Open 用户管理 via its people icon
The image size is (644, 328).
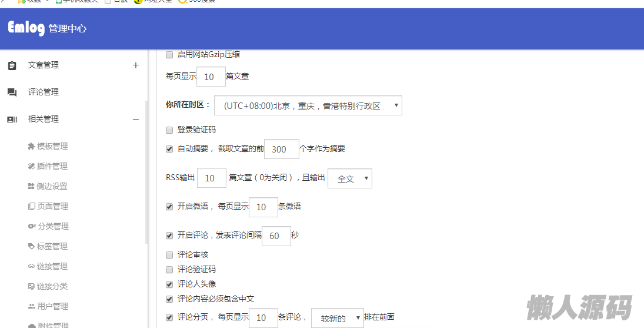(x=32, y=306)
